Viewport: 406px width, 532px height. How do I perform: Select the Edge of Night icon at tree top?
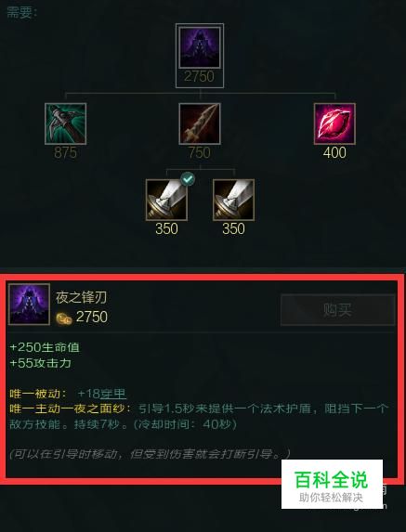(x=200, y=47)
